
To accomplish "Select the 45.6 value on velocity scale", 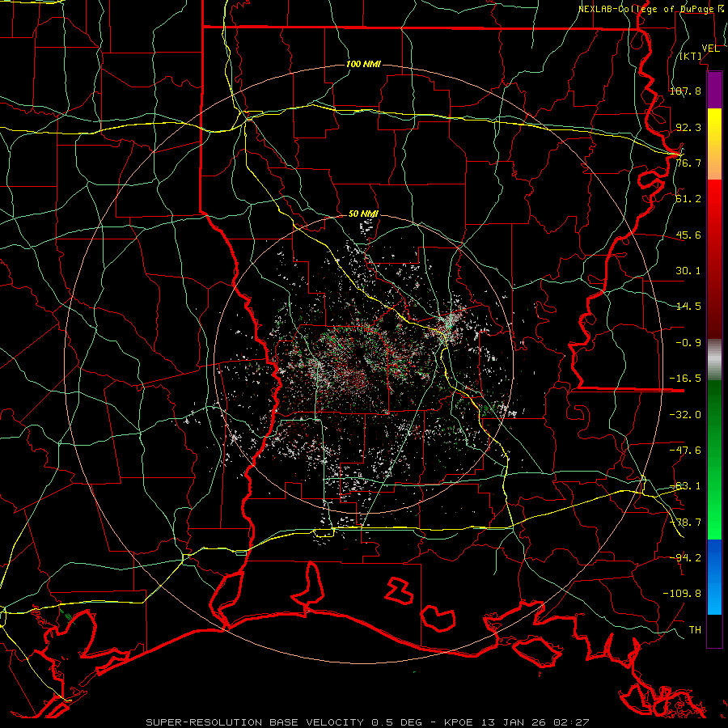I will [x=688, y=235].
